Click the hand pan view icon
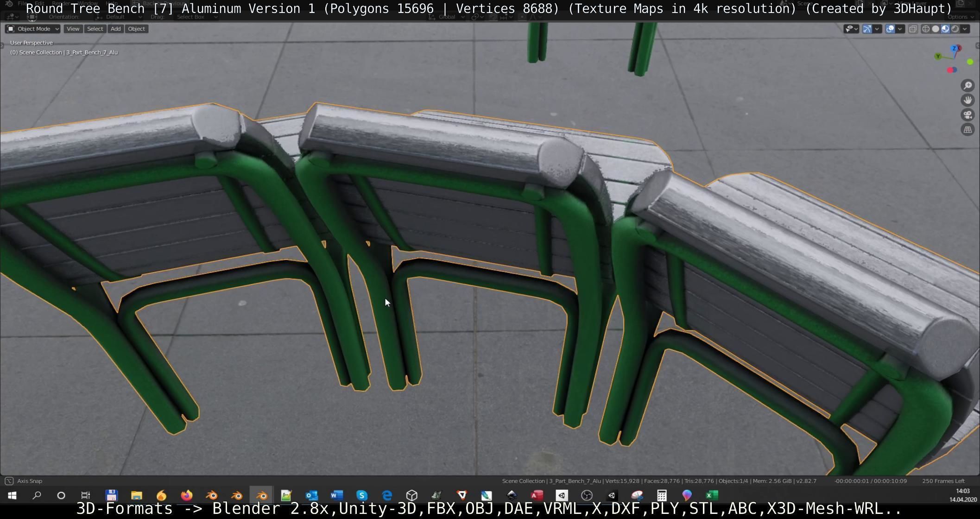This screenshot has height=519, width=980. click(967, 100)
